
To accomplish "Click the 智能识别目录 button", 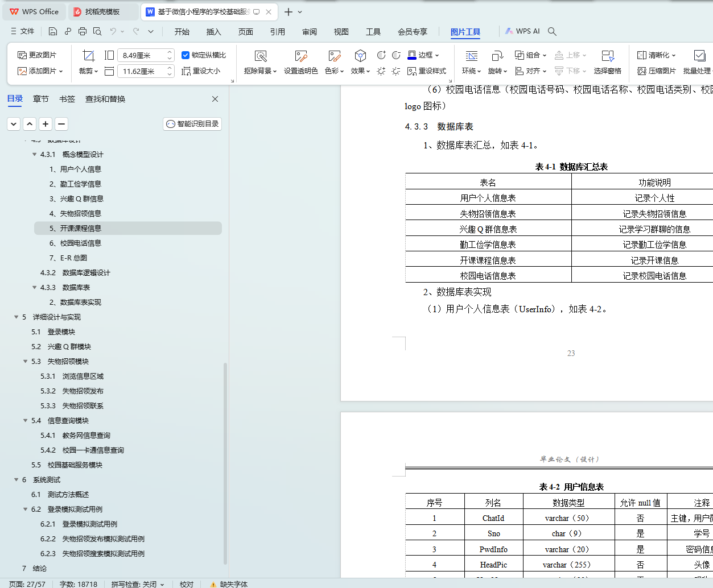I will tap(192, 123).
